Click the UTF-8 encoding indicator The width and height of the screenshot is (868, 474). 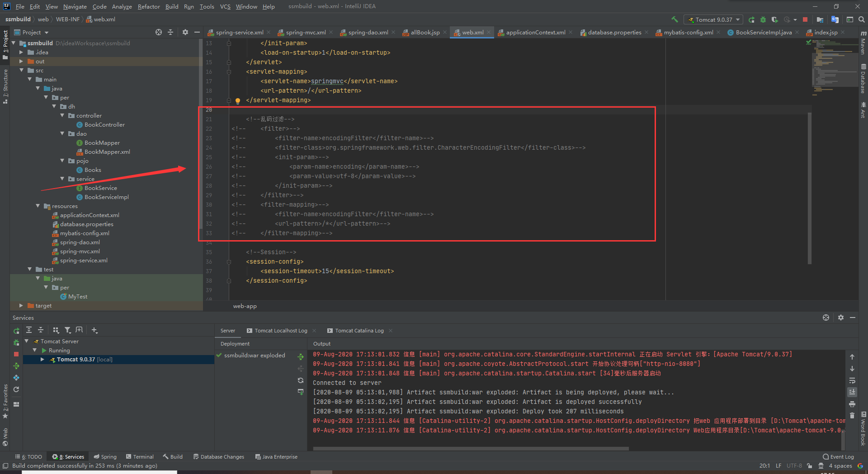click(x=794, y=465)
